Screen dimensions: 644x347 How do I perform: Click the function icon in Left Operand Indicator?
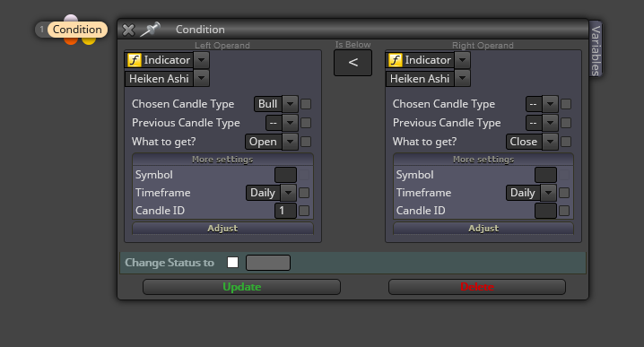135,60
